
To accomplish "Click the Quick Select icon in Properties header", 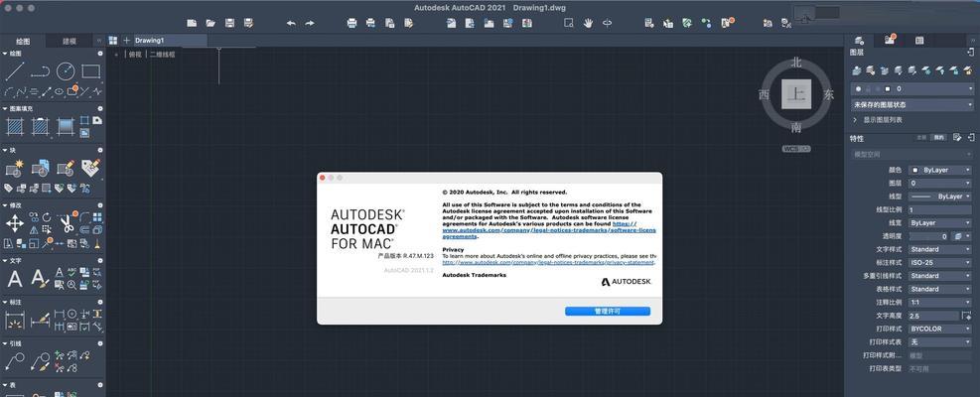I will (x=958, y=138).
